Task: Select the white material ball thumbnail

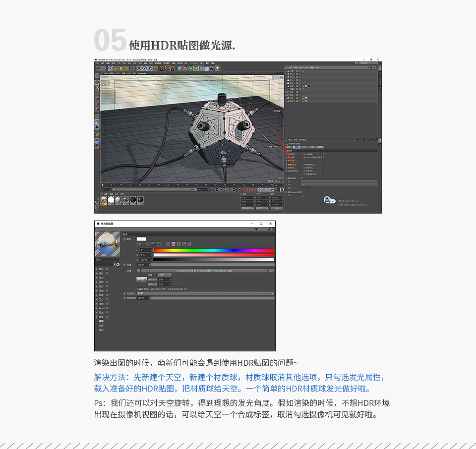Action: [x=111, y=200]
